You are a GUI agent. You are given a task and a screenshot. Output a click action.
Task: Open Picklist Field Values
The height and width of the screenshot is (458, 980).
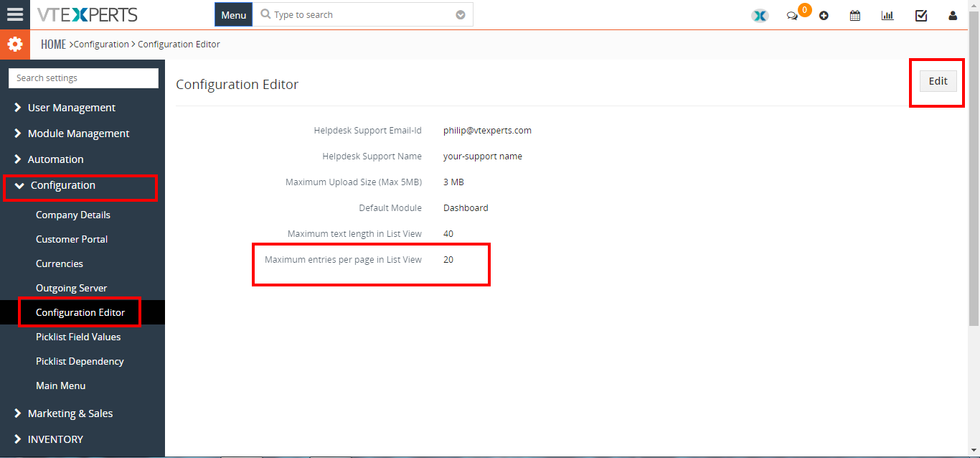click(78, 337)
